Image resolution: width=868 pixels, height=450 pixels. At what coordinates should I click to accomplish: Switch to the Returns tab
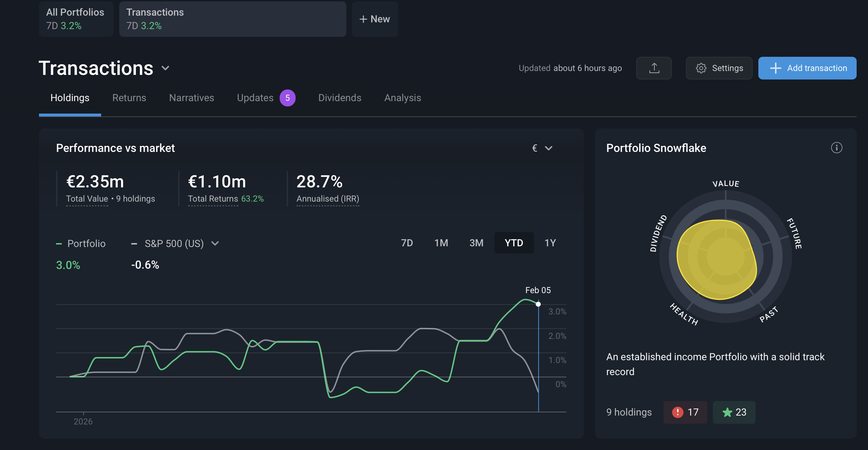tap(129, 98)
